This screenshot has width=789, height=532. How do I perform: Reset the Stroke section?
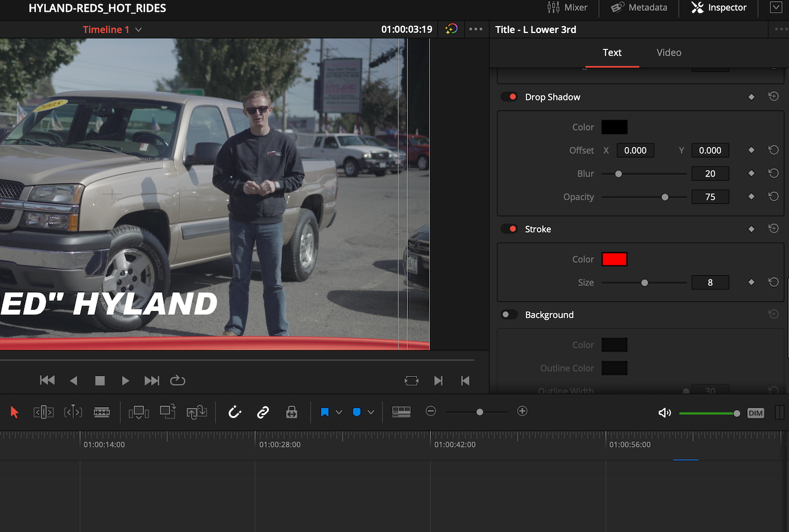click(773, 229)
